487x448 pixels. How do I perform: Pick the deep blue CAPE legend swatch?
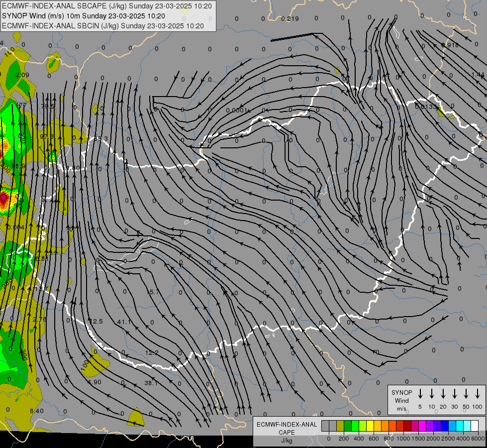445,426
